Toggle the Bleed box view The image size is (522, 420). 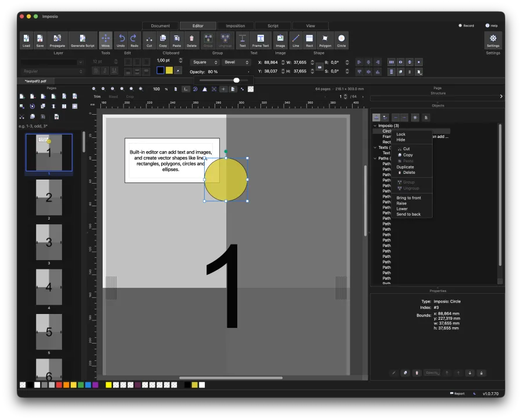click(x=113, y=96)
